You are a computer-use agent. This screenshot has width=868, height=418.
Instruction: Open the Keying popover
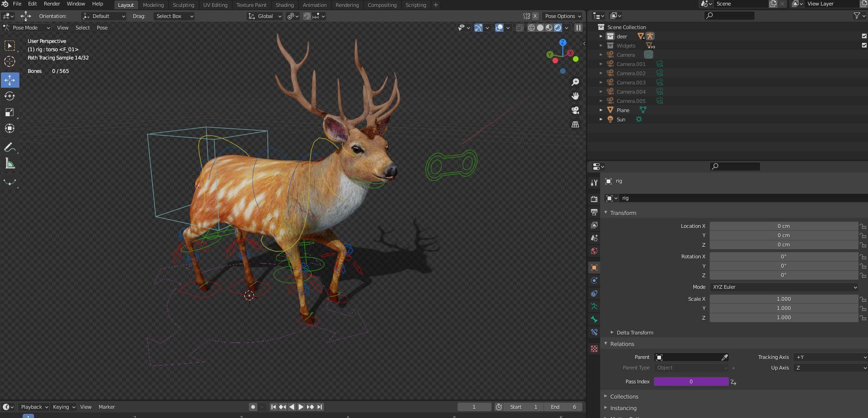(x=64, y=407)
